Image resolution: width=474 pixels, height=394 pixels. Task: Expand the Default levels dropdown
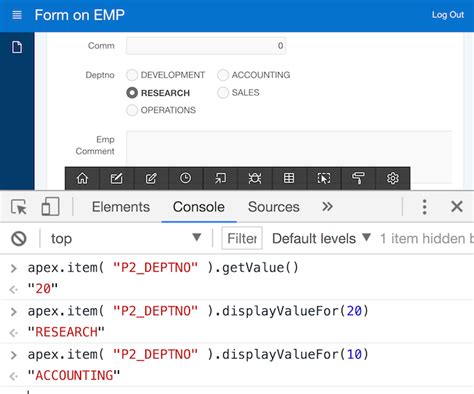(x=321, y=238)
